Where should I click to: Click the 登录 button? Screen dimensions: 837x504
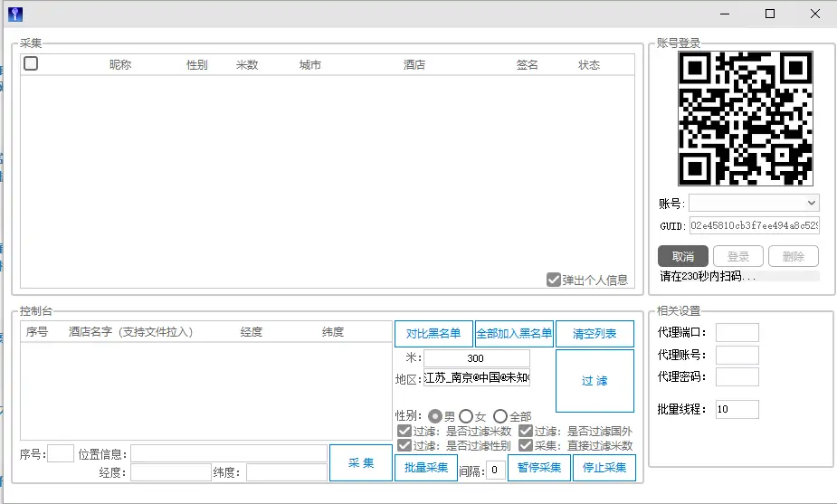click(738, 256)
